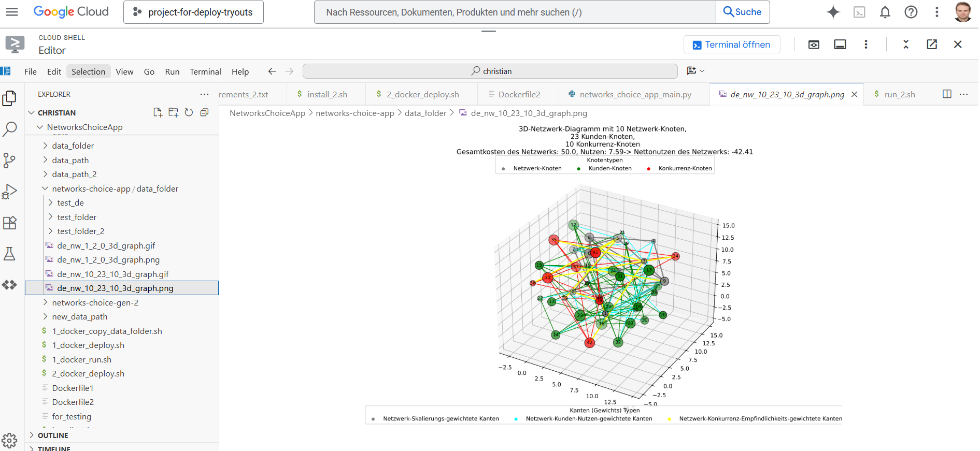Open Search view in activity bar
This screenshot has height=451, width=980.
10,129
